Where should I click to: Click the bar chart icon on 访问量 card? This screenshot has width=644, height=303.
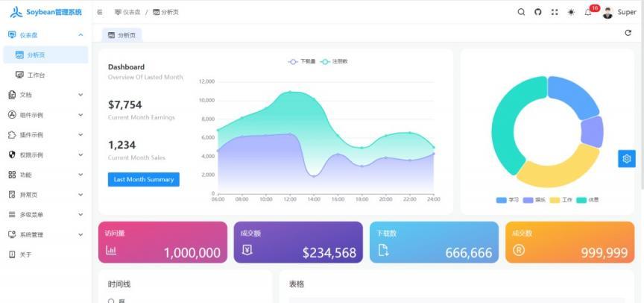click(x=111, y=249)
